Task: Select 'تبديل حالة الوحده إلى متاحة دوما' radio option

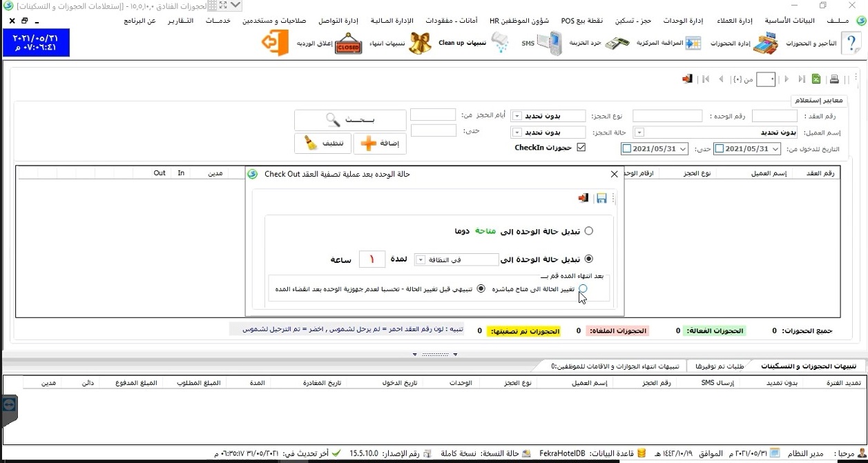Action: coord(588,231)
